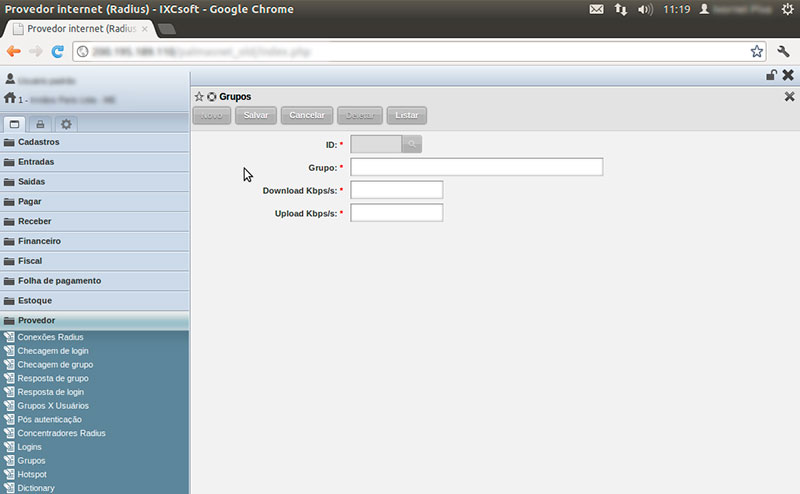Expand Folha de pagamento folder
Image resolution: width=800 pixels, height=494 pixels.
coord(94,281)
